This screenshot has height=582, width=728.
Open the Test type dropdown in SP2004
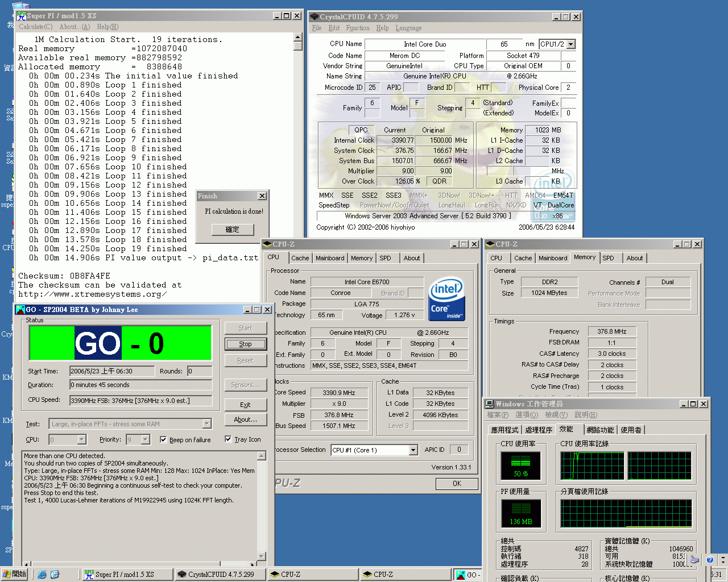(x=206, y=424)
